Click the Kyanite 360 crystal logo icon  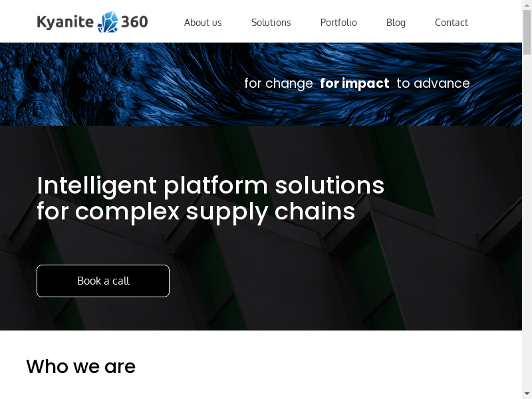tap(108, 22)
